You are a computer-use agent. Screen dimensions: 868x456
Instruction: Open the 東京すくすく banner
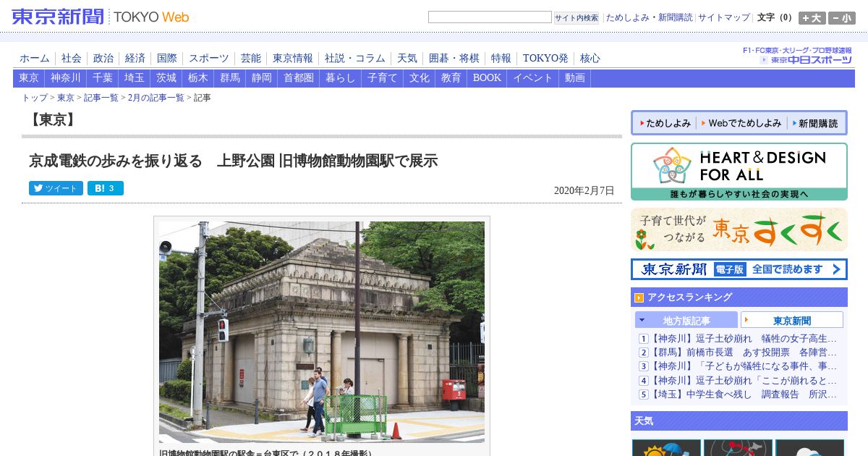[739, 229]
